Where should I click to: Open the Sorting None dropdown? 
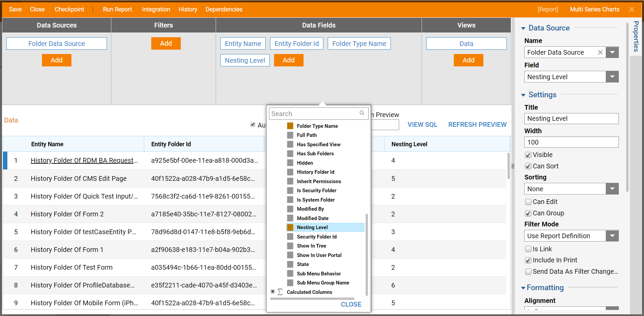coord(612,189)
